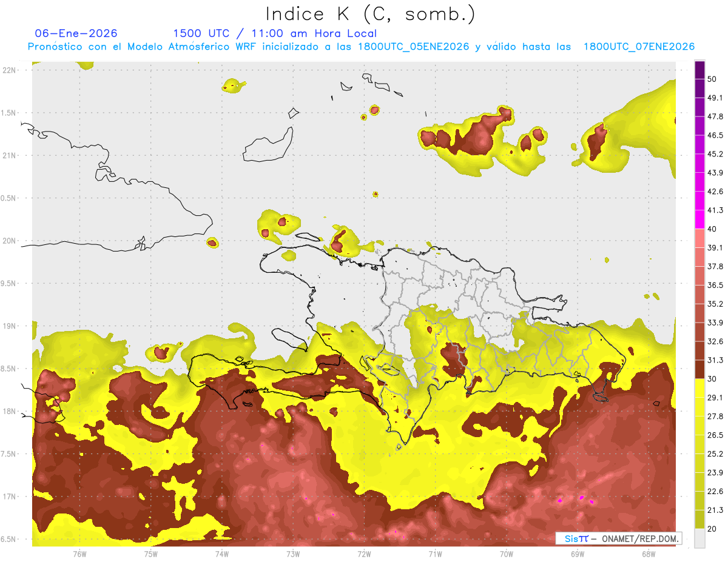728x562 pixels.
Task: Click the forecast line starting "Pronóstico con el Modelo"
Action: [x=361, y=47]
